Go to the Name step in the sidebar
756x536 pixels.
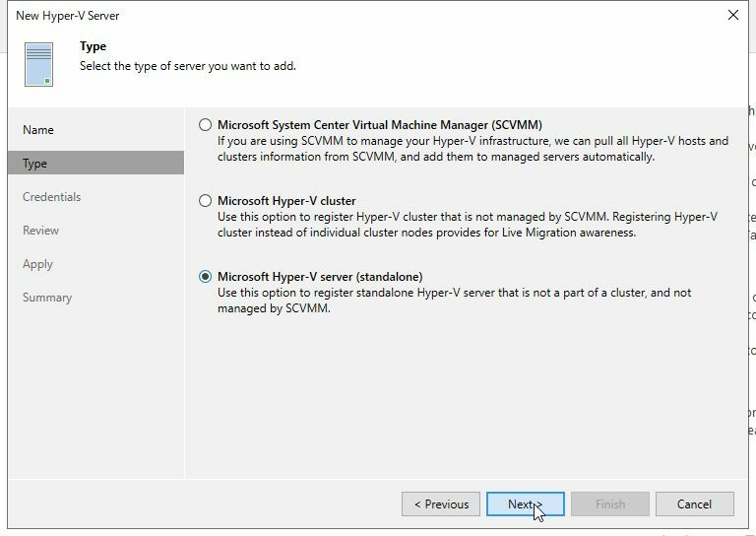[38, 130]
